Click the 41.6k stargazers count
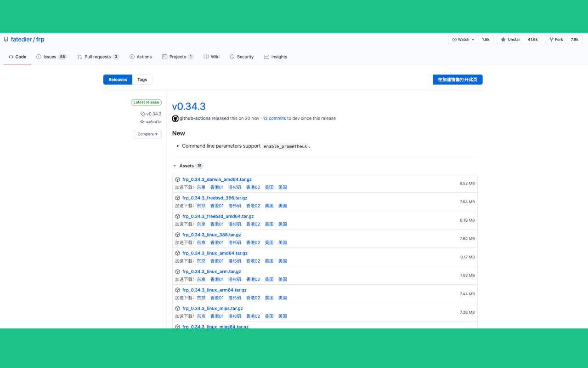 point(533,40)
